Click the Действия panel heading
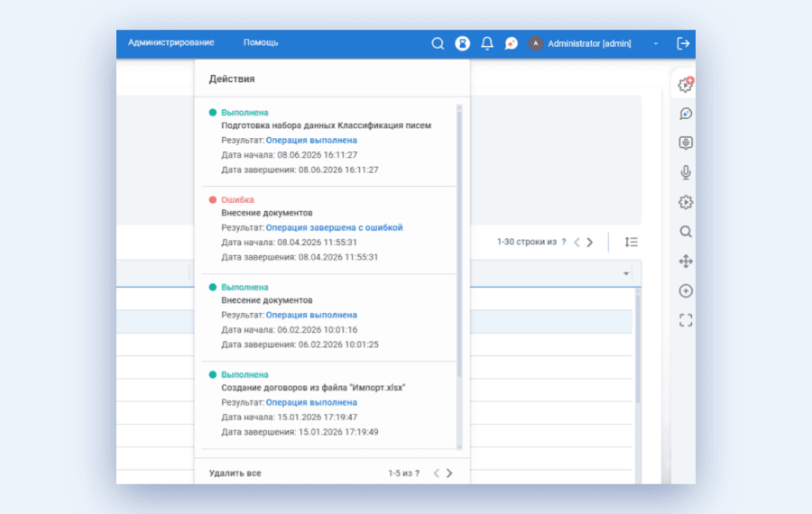This screenshot has height=514, width=812. click(232, 78)
